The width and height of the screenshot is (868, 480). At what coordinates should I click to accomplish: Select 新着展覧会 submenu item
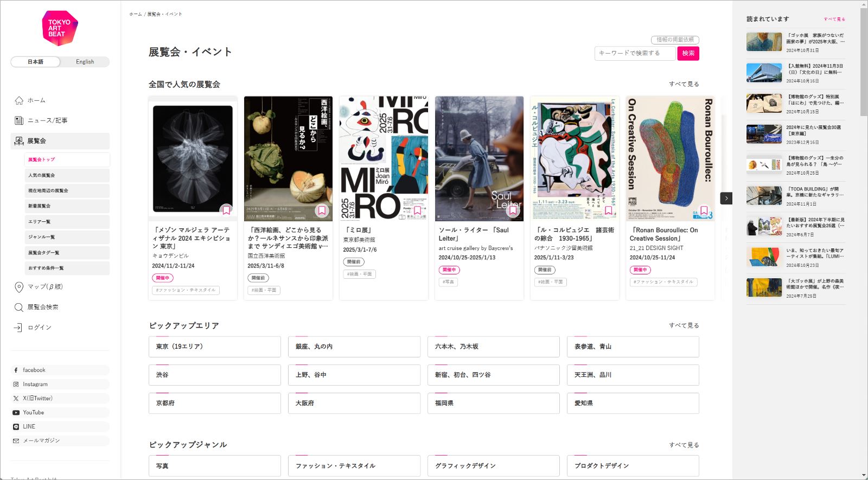click(67, 206)
